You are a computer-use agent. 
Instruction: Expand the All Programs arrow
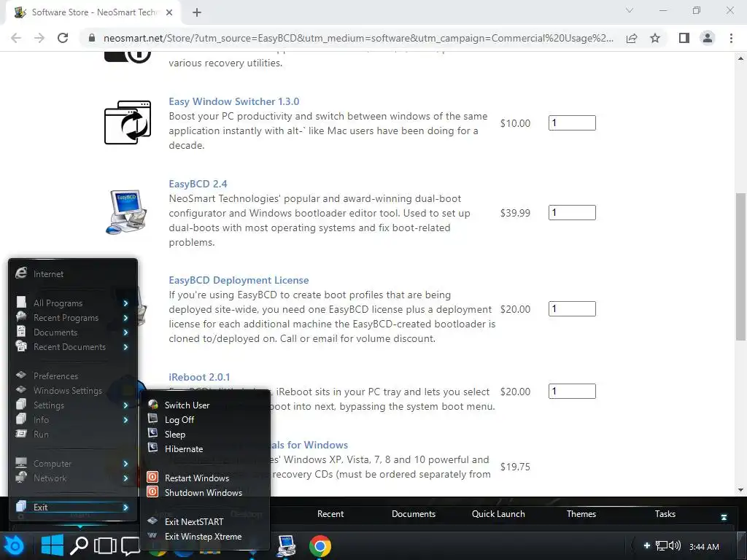tap(125, 303)
